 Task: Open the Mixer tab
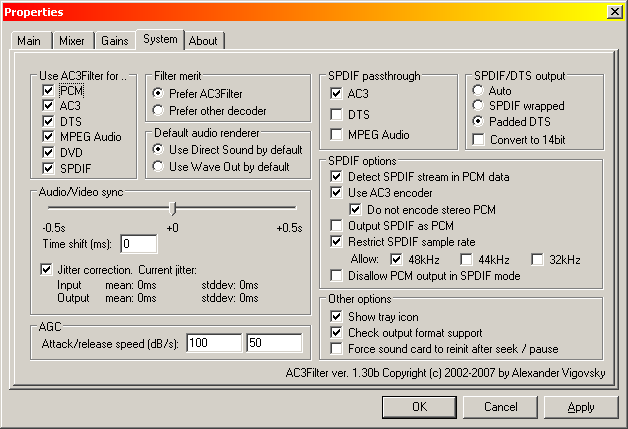73,40
